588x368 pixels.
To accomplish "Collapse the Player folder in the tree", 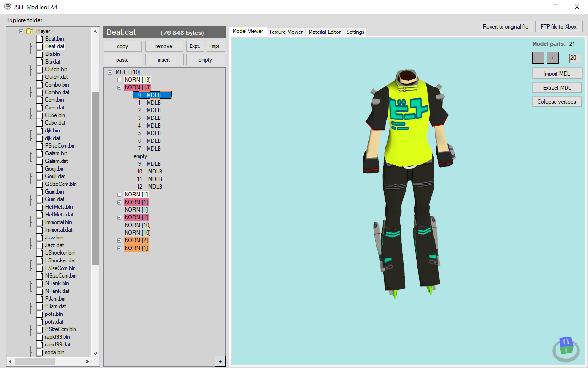I will tap(21, 31).
